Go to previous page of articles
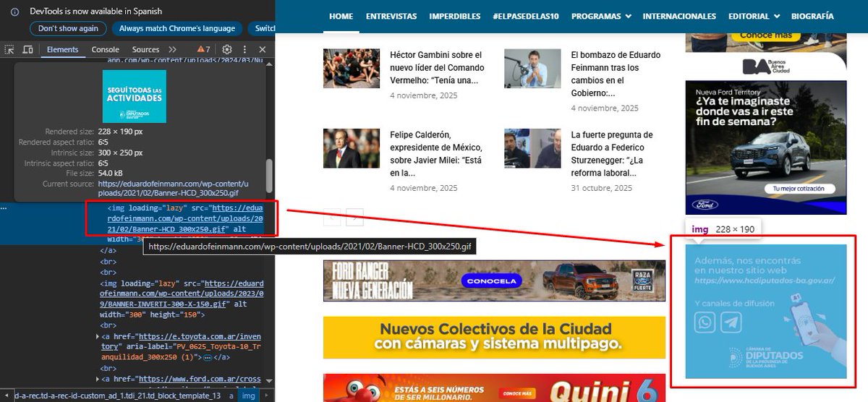Viewport: 868px width, 402px height. pos(332,216)
